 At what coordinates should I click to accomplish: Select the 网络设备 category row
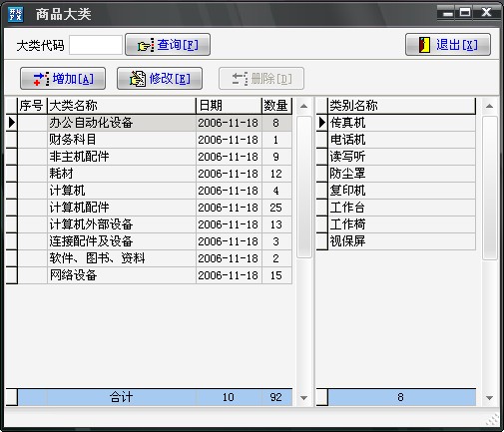pos(149,275)
